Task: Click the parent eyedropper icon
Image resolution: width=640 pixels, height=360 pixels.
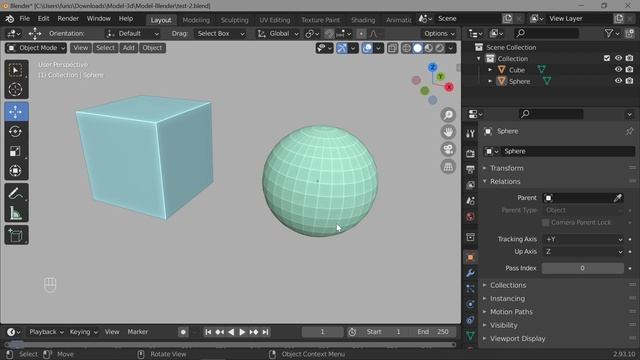Action: pos(618,198)
